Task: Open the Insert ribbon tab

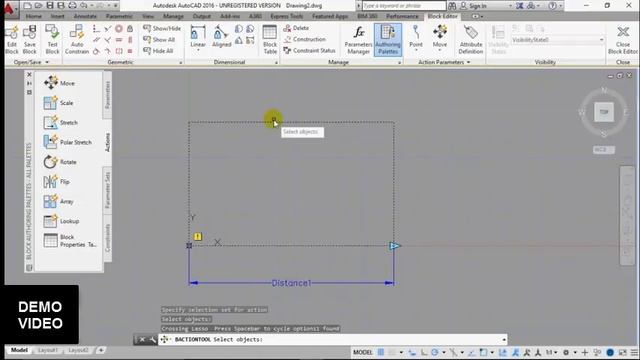Action: tap(58, 16)
